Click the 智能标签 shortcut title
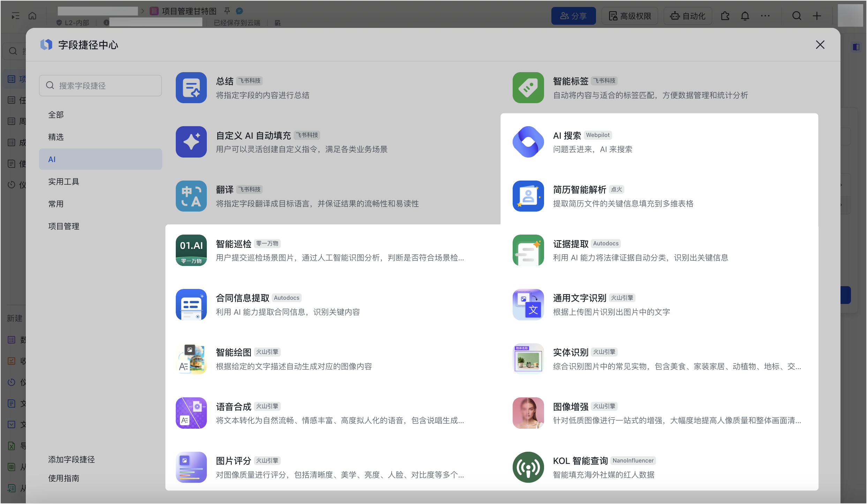867x504 pixels. pyautogui.click(x=571, y=81)
